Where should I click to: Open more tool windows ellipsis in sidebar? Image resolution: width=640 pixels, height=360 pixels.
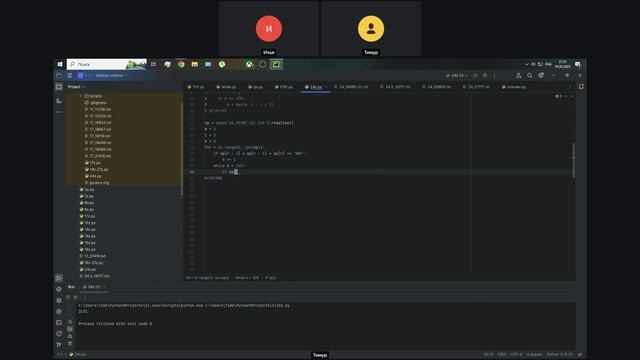59,112
